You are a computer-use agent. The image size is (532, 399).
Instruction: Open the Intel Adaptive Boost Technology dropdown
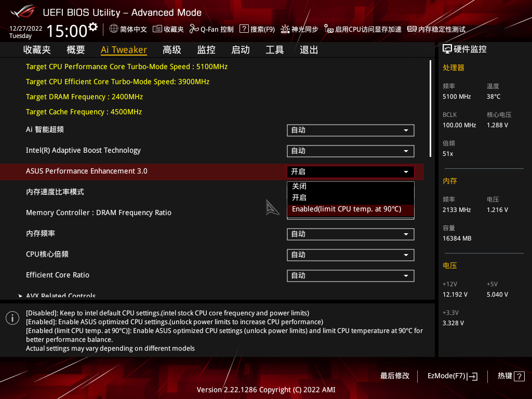coord(350,151)
